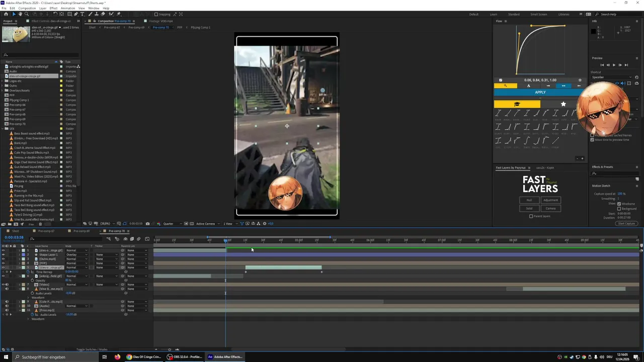Select the Type text tool
Viewport: 644px width, 362px height.
83,14
